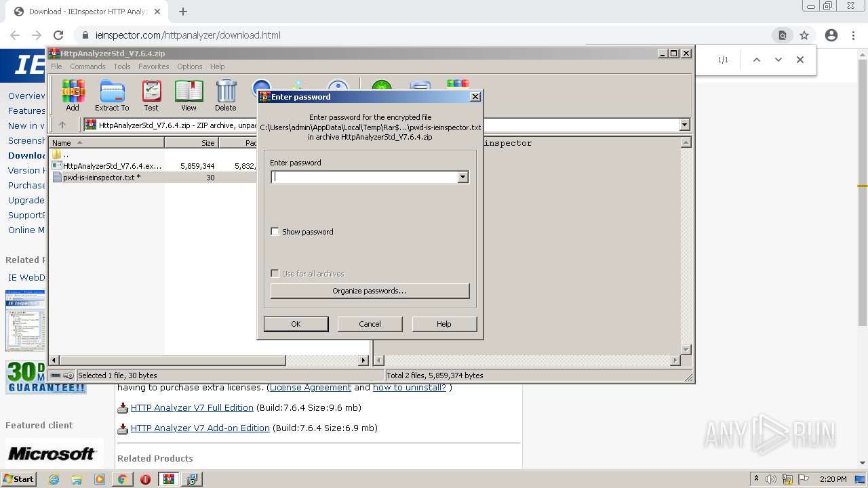Expand the password history dropdown arrow
This screenshot has width=868, height=488.
coord(463,177)
